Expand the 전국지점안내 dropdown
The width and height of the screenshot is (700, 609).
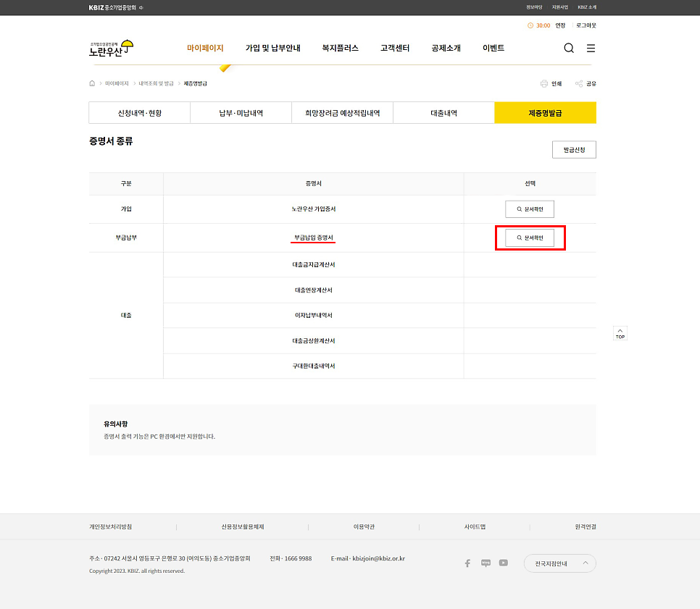[560, 563]
